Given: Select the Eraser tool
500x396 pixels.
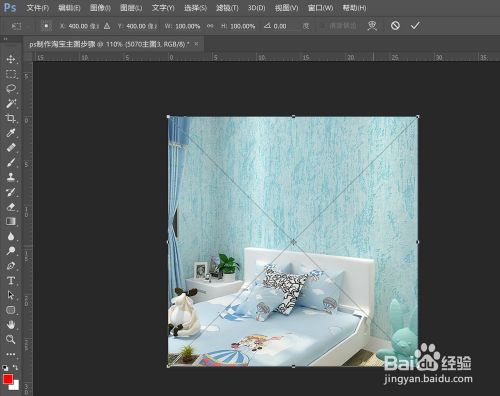Looking at the screenshot, I should (x=11, y=207).
